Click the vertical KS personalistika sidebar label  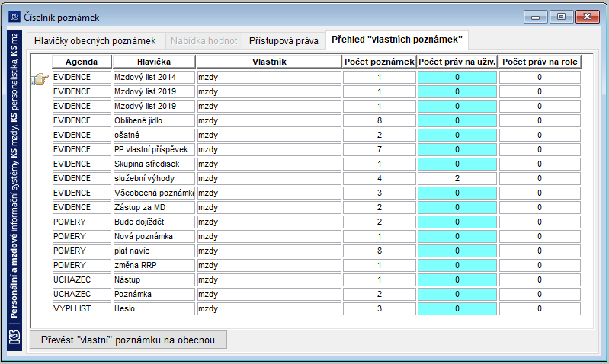coord(14,176)
